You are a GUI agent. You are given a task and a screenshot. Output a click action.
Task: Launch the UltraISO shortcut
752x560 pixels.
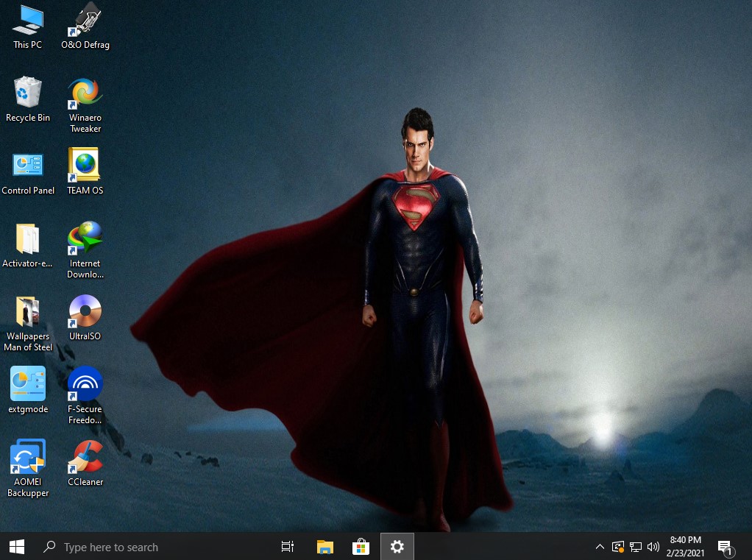click(x=85, y=317)
